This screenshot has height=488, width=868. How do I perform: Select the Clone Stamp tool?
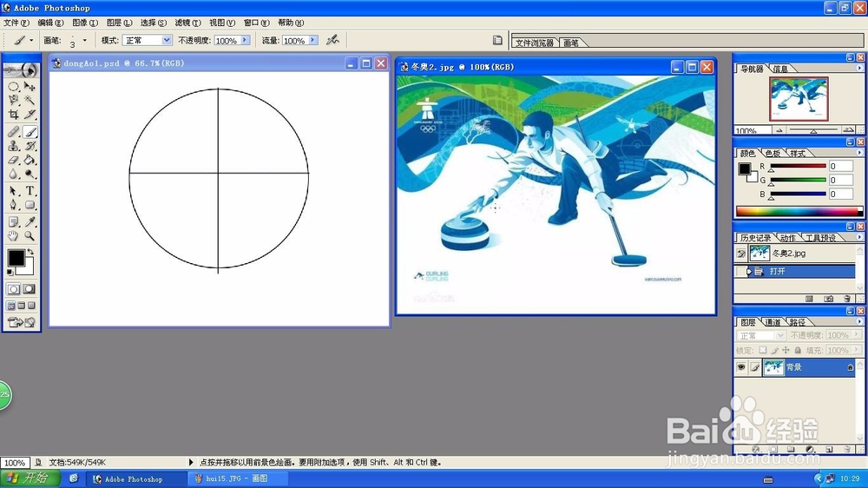[x=13, y=146]
